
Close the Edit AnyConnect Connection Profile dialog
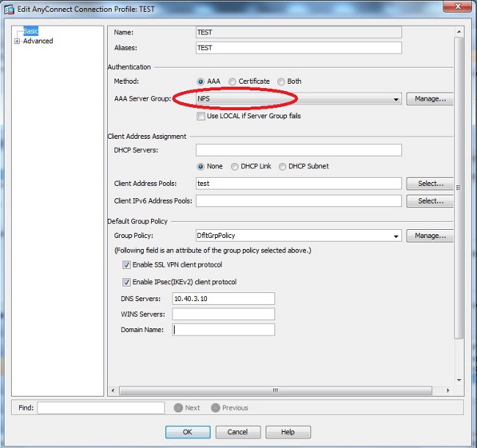point(458,6)
